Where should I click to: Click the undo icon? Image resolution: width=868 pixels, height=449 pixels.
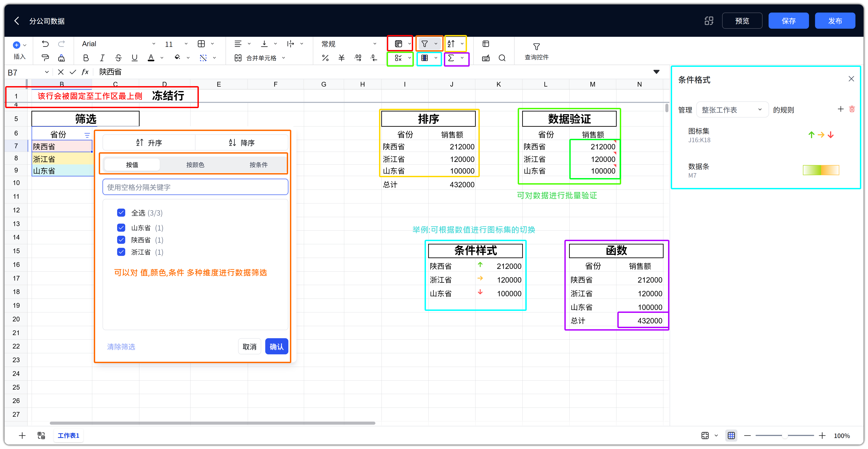click(x=45, y=44)
